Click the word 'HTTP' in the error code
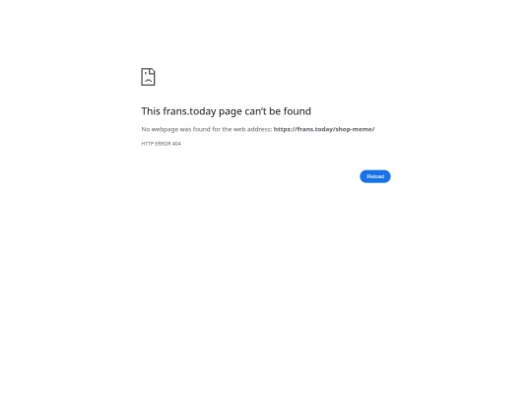Image resolution: width=532 pixels, height=399 pixels. 147,144
